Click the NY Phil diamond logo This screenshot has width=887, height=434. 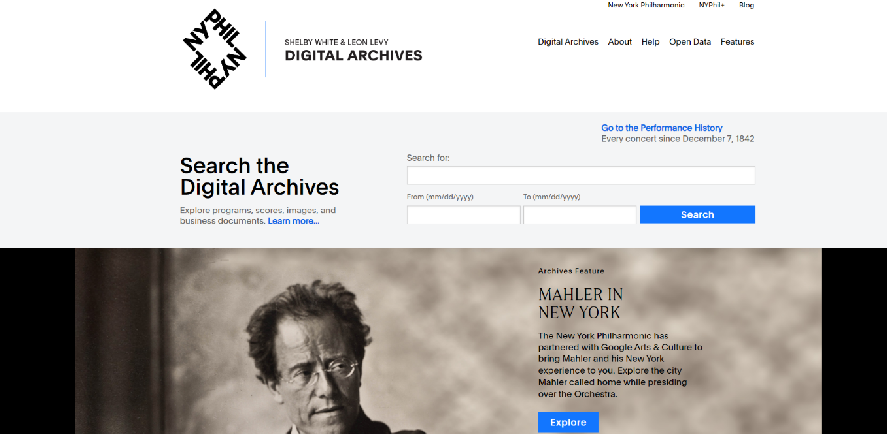point(215,49)
